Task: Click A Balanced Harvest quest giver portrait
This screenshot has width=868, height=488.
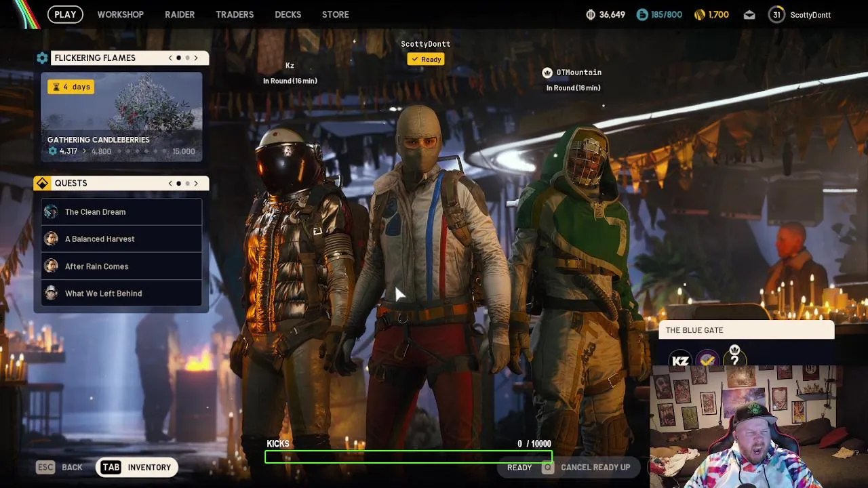Action: pos(51,239)
